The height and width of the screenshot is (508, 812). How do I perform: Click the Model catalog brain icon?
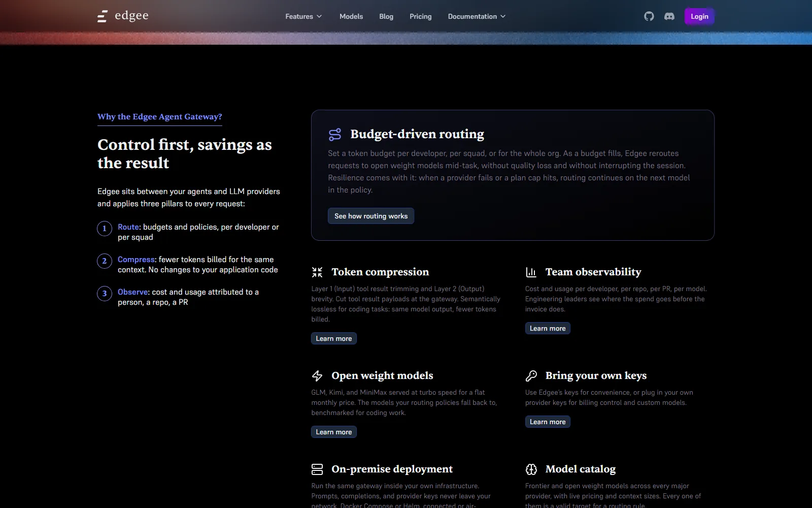(531, 469)
